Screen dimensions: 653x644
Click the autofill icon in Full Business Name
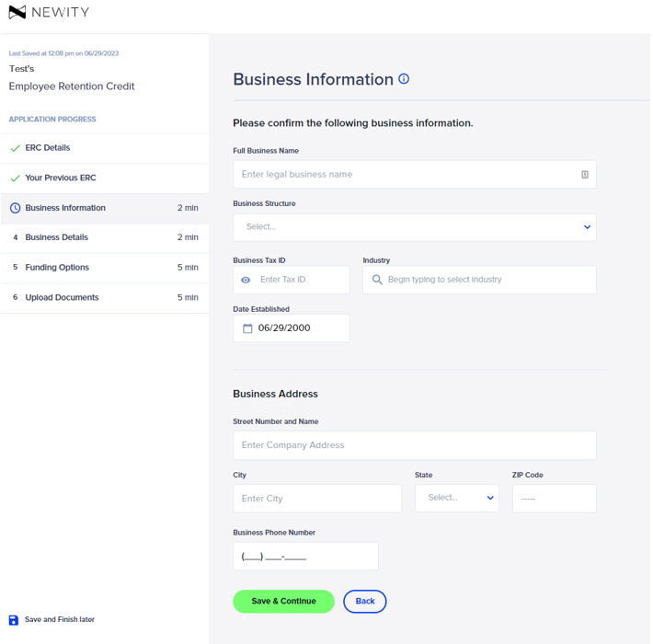(x=585, y=175)
